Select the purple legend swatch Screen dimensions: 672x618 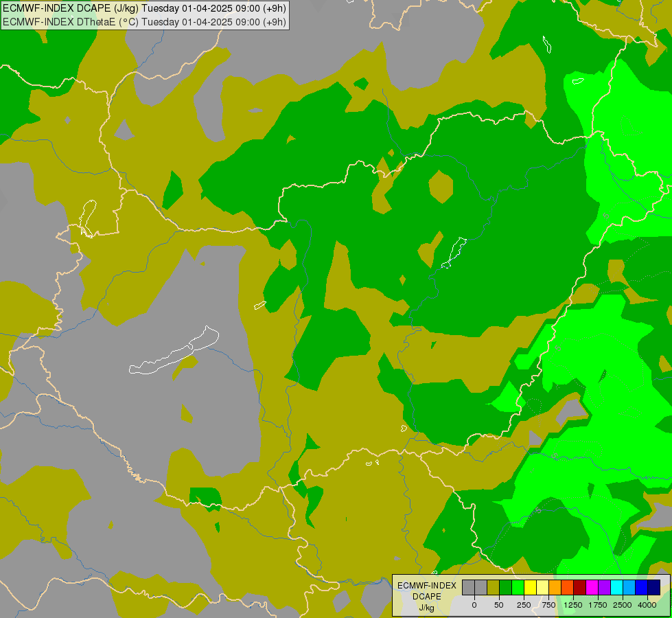click(x=604, y=587)
